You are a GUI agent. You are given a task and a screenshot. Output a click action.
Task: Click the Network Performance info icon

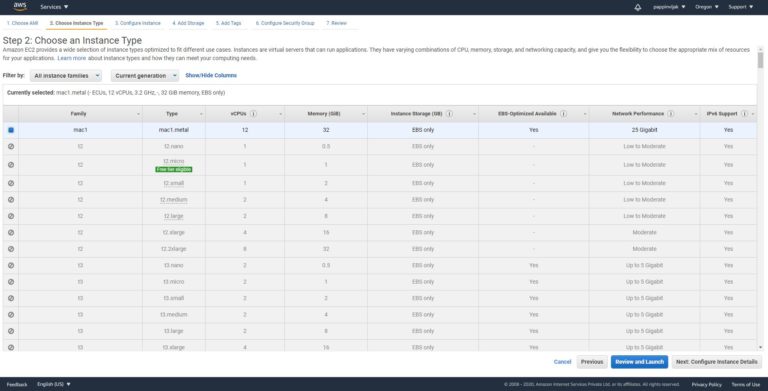click(x=671, y=114)
